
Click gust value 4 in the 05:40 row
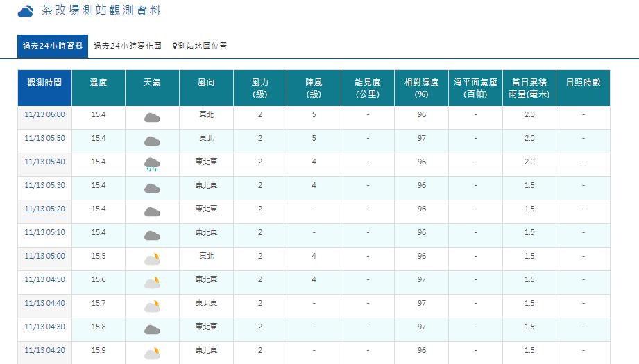click(314, 162)
